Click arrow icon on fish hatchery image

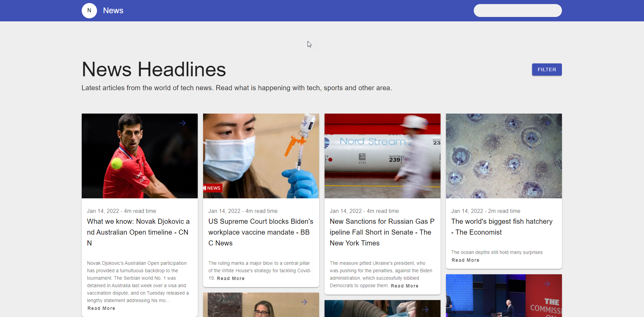coord(547,123)
